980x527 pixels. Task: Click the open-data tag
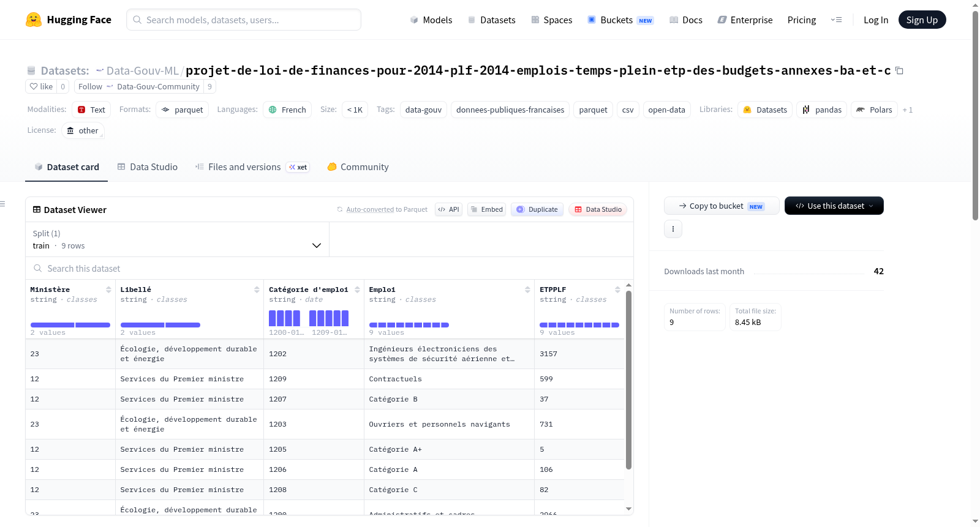(x=666, y=110)
